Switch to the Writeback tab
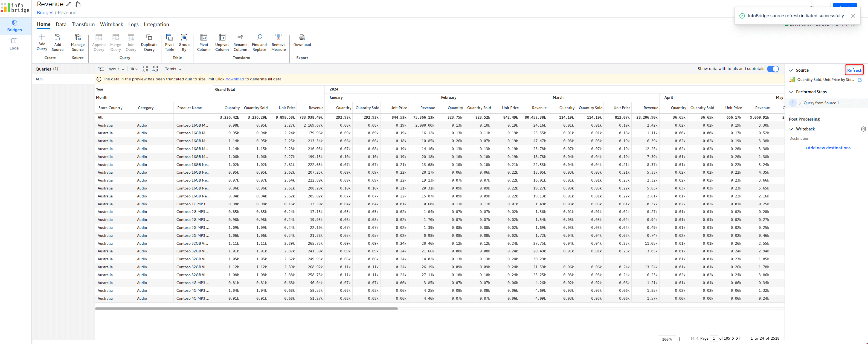This screenshot has width=868, height=344. (x=112, y=24)
